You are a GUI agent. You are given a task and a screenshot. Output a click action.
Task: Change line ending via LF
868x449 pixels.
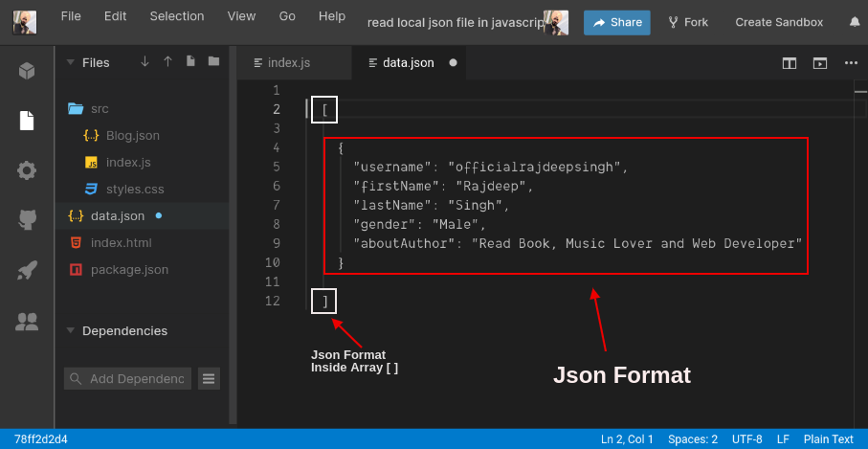[783, 439]
